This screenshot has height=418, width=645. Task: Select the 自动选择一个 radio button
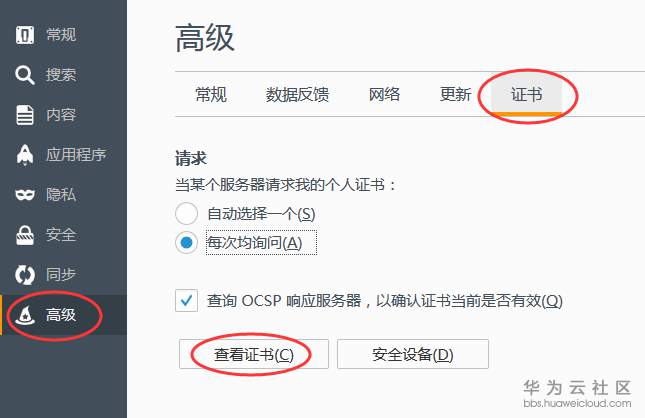coord(186,214)
